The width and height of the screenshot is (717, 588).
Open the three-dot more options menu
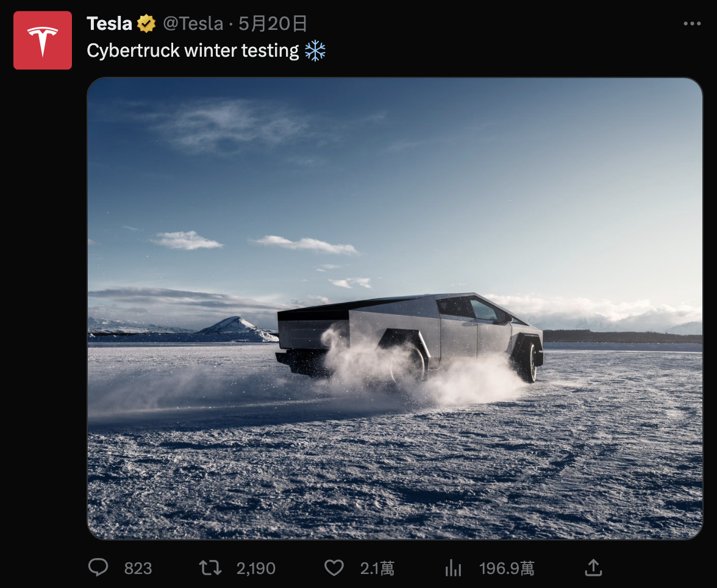click(692, 24)
